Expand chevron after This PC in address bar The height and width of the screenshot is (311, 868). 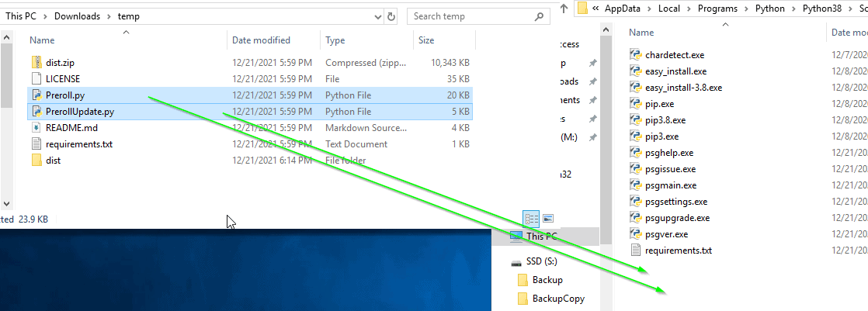(x=45, y=16)
